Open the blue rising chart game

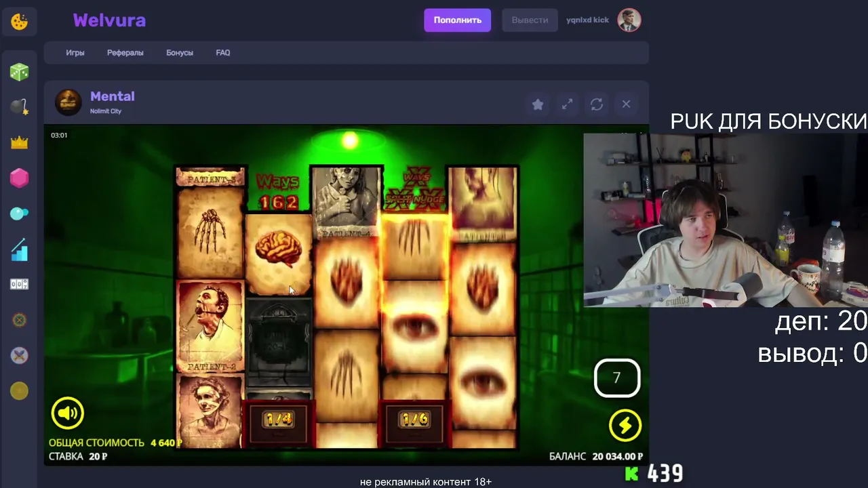19,249
